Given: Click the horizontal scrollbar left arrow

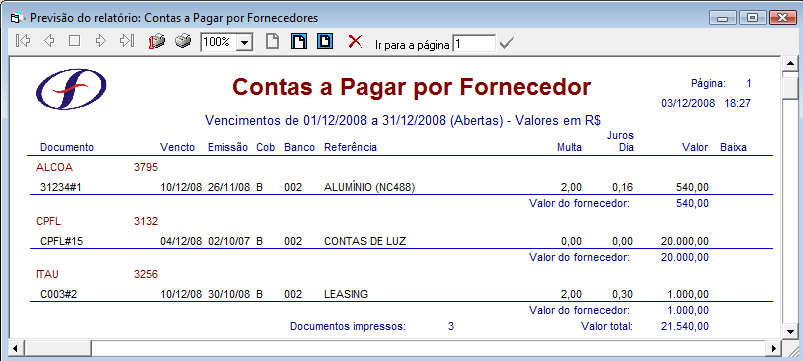Looking at the screenshot, I should (16, 348).
